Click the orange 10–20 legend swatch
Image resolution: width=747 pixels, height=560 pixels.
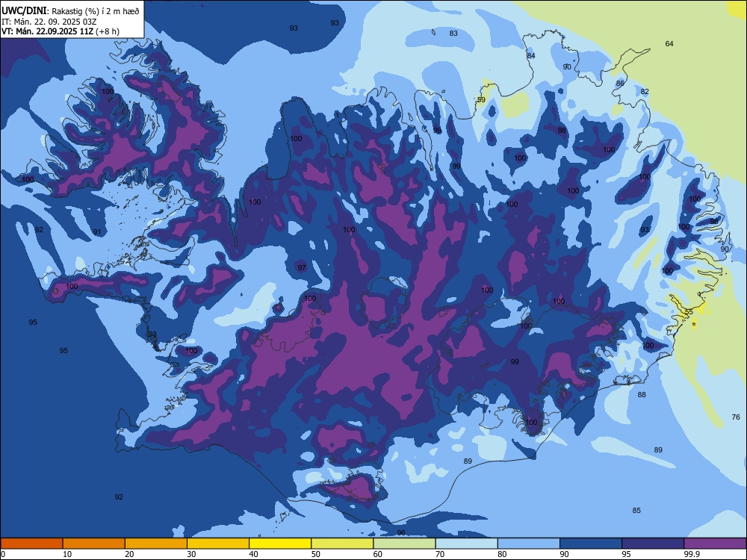point(94,544)
